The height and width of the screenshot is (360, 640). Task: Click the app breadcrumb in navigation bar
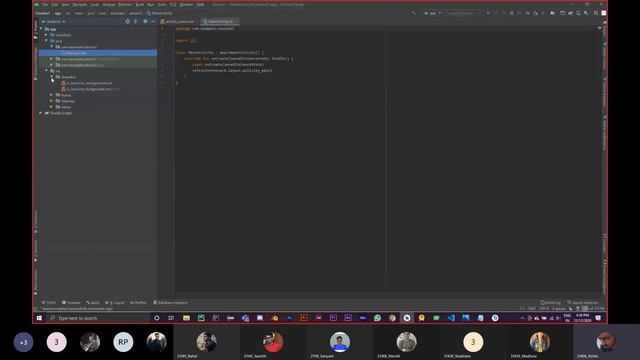pyautogui.click(x=58, y=13)
